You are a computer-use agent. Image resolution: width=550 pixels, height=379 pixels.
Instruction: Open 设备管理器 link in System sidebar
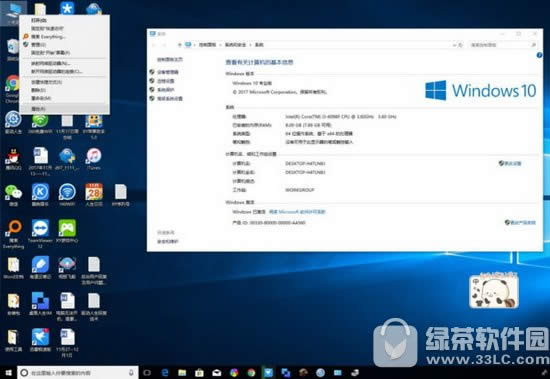[168, 72]
